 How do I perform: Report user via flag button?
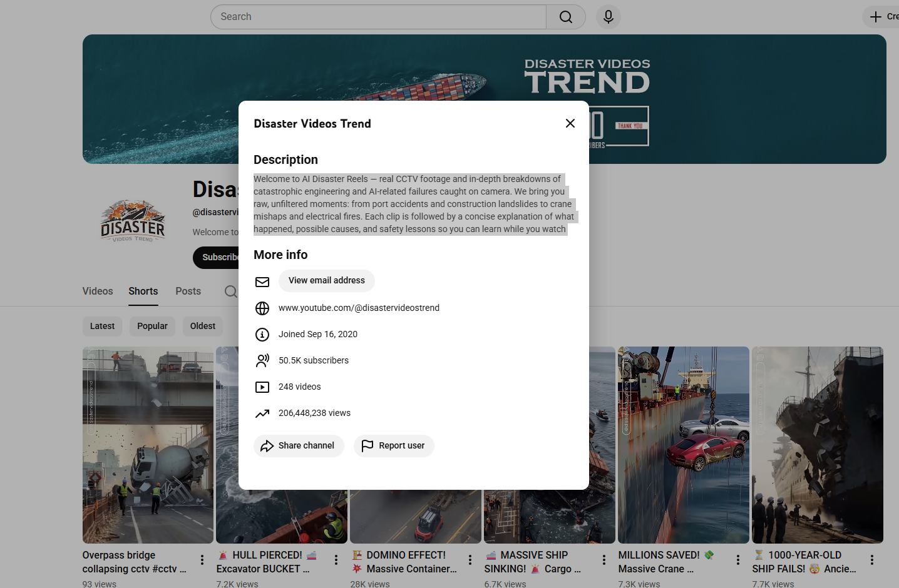point(394,446)
